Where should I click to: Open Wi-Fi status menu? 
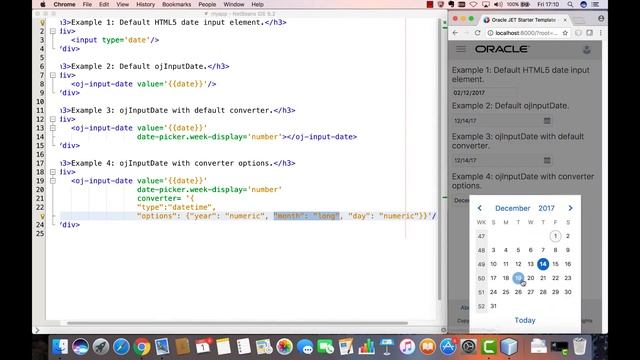(473, 4)
